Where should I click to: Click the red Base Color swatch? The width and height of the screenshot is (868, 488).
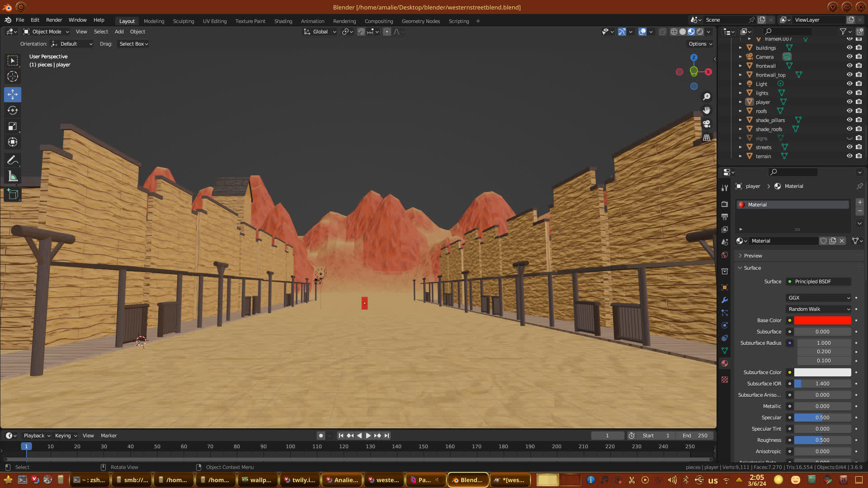[822, 320]
